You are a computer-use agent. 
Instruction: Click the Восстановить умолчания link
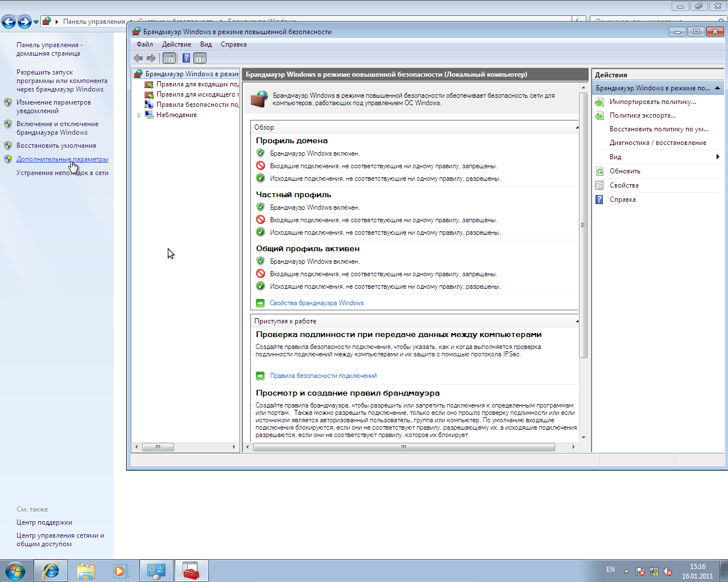(56, 145)
